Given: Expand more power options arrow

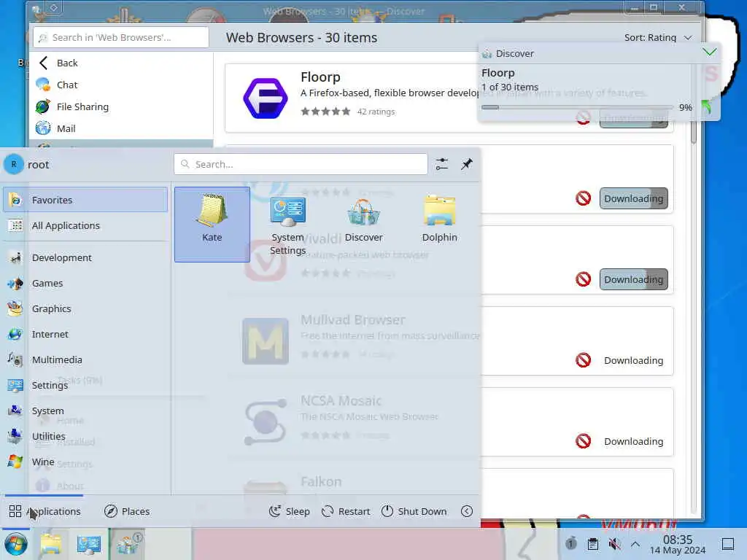Looking at the screenshot, I should pyautogui.click(x=467, y=511).
